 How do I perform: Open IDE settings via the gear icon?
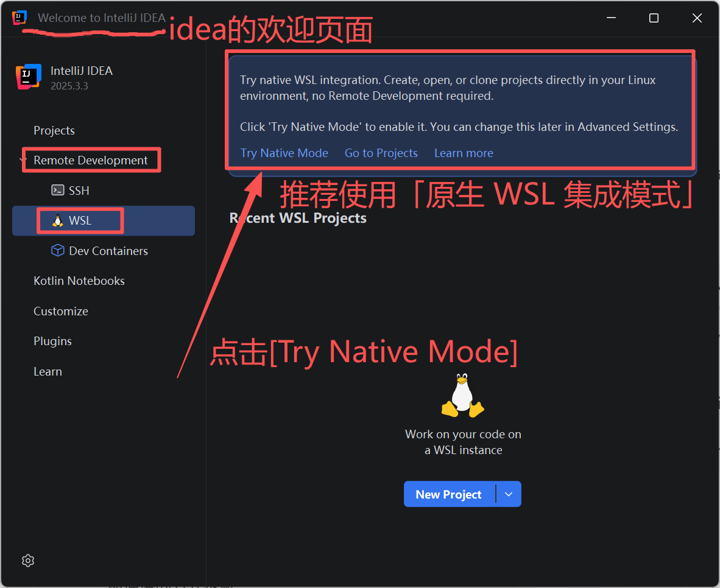[27, 560]
